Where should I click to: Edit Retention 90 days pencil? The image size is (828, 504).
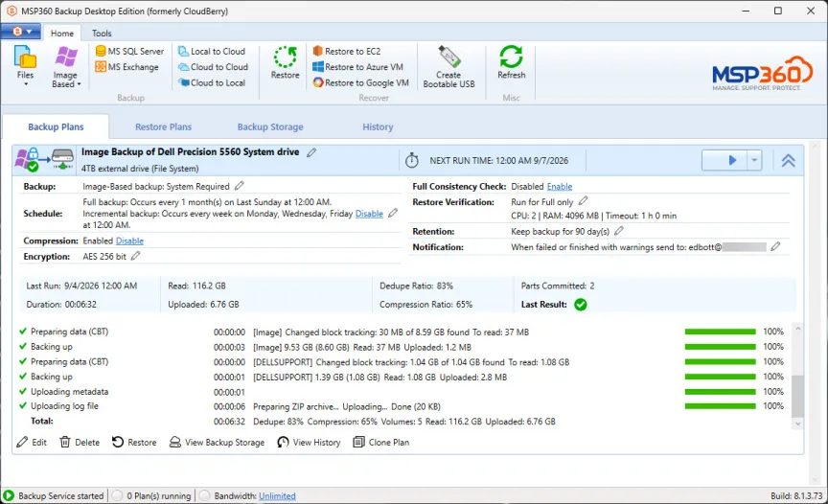(x=619, y=231)
